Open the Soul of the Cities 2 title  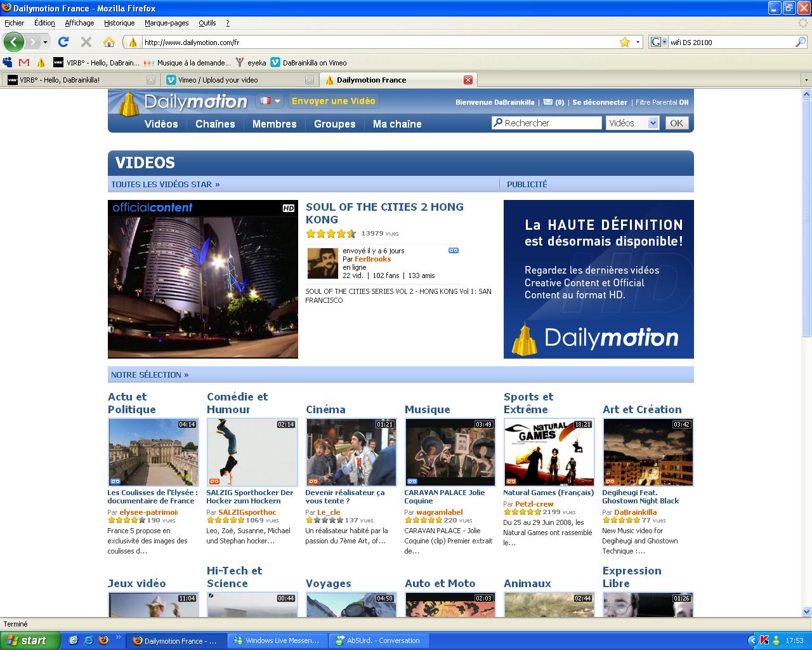click(384, 213)
